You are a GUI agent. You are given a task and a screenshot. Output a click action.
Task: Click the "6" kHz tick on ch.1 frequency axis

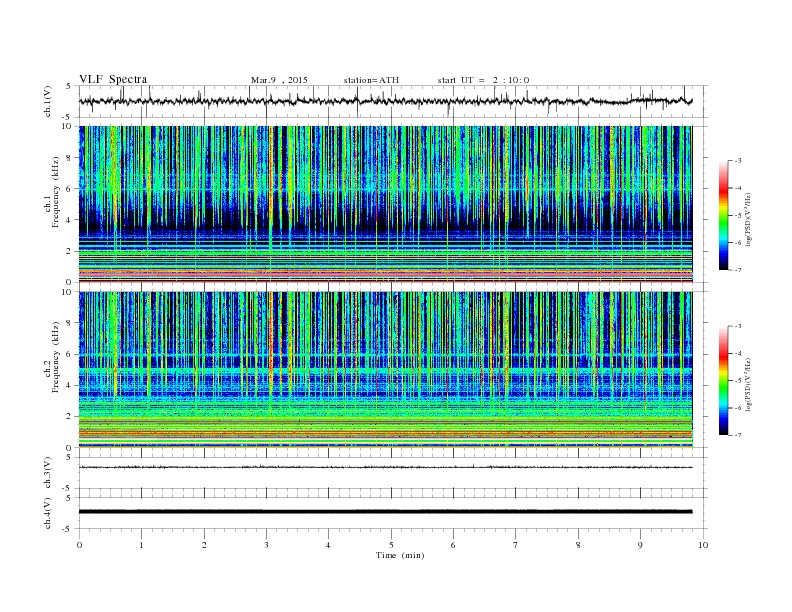[x=69, y=189]
